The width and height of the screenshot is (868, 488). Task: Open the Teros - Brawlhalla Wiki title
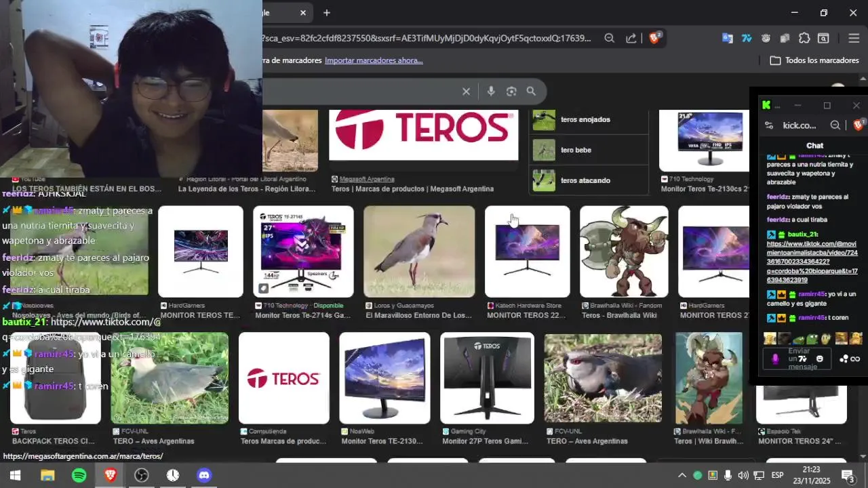click(619, 315)
